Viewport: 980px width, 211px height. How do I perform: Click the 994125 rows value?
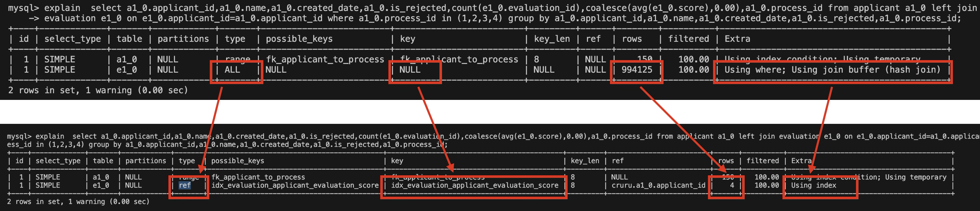(x=637, y=70)
